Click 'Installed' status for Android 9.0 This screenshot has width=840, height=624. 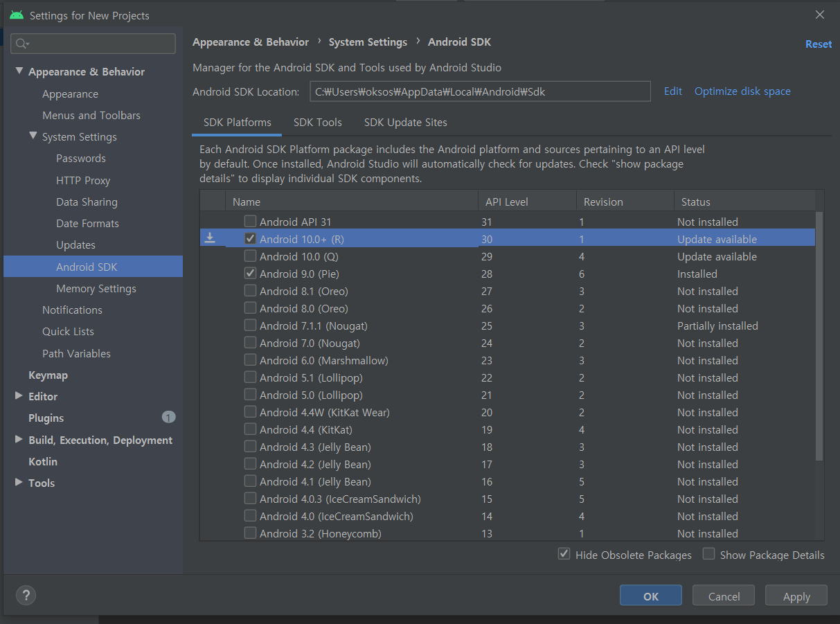[x=697, y=274]
